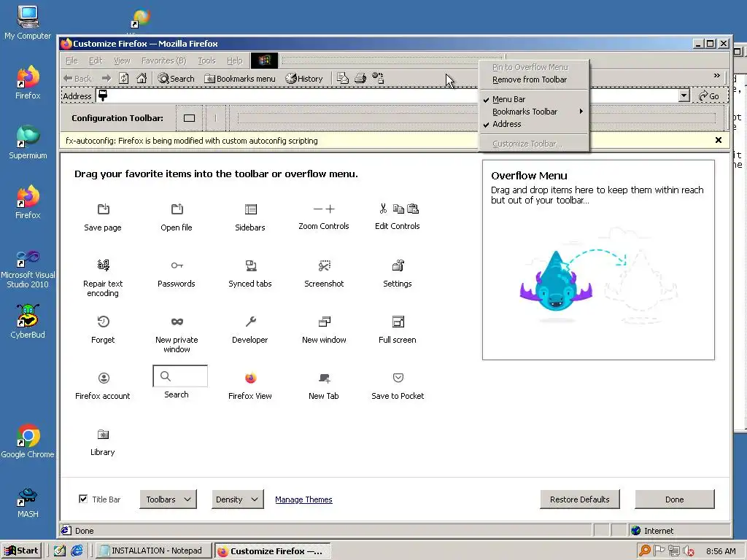Select the Search box widget item
The width and height of the screenshot is (747, 560).
(x=180, y=382)
